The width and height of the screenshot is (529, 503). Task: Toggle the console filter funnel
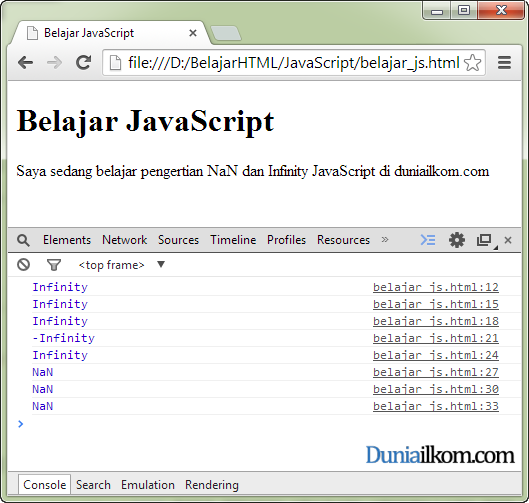pos(54,265)
